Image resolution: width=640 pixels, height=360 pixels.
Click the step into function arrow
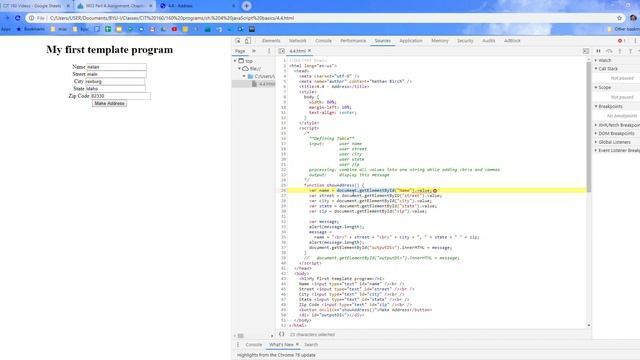(620, 51)
